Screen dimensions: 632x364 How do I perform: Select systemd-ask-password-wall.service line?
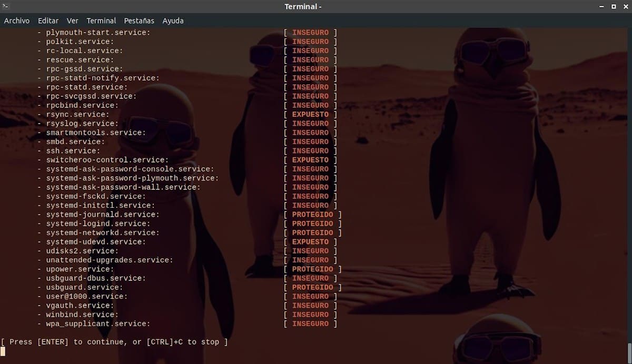pyautogui.click(x=187, y=187)
